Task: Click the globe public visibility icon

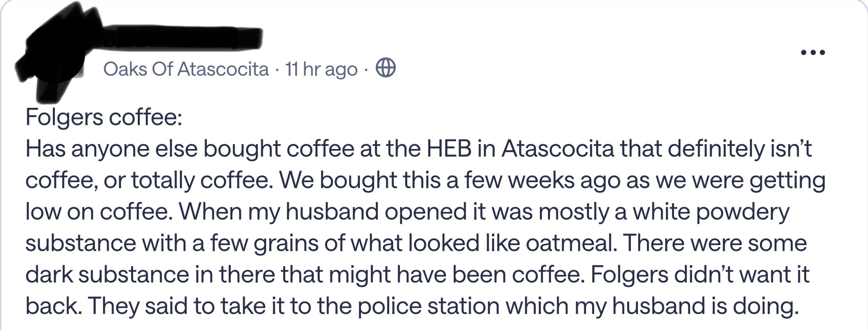Action: click(x=385, y=68)
